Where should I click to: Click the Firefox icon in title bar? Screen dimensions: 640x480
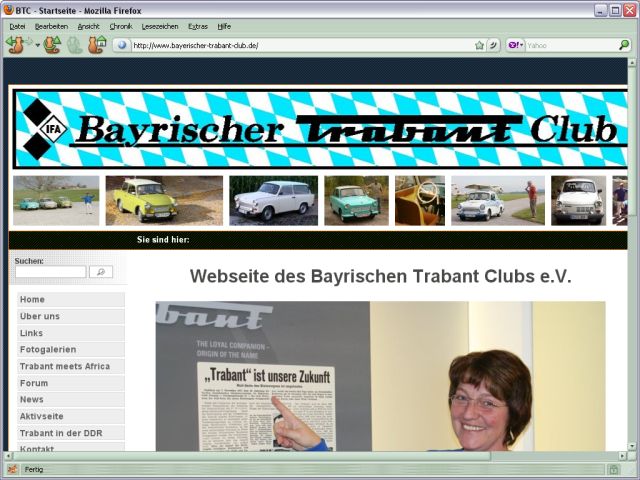(8, 10)
